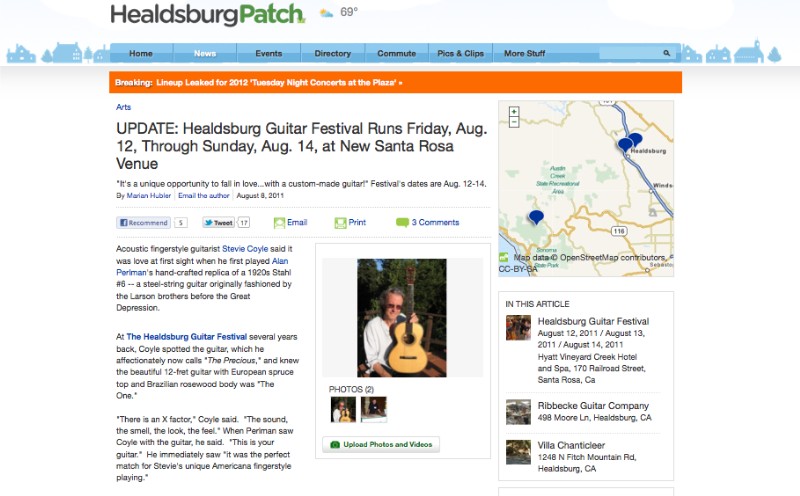Screen dimensions: 800x496
Task: Click the weather icon beside 69°
Action: [326, 13]
